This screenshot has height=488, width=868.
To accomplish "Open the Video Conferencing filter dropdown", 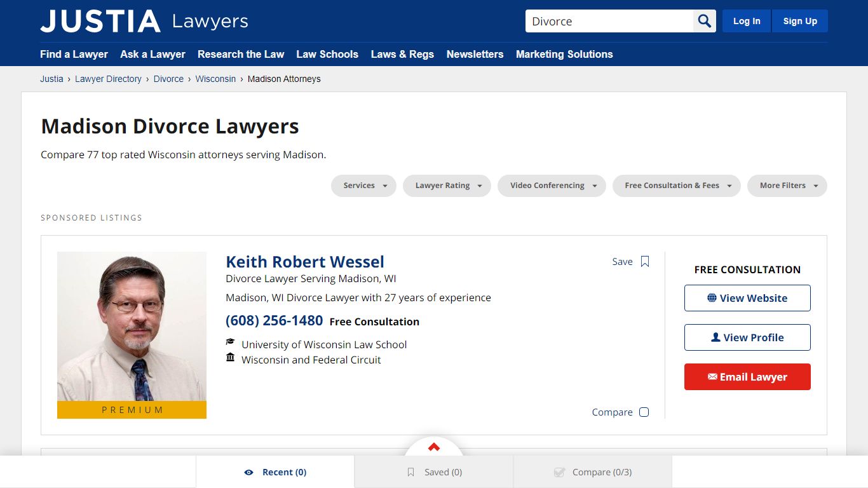I will 552,186.
